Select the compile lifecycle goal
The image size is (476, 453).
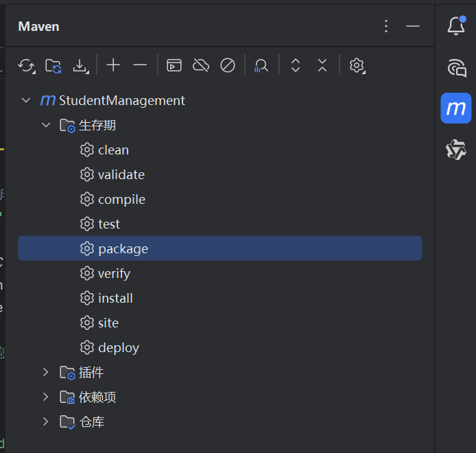pos(121,200)
